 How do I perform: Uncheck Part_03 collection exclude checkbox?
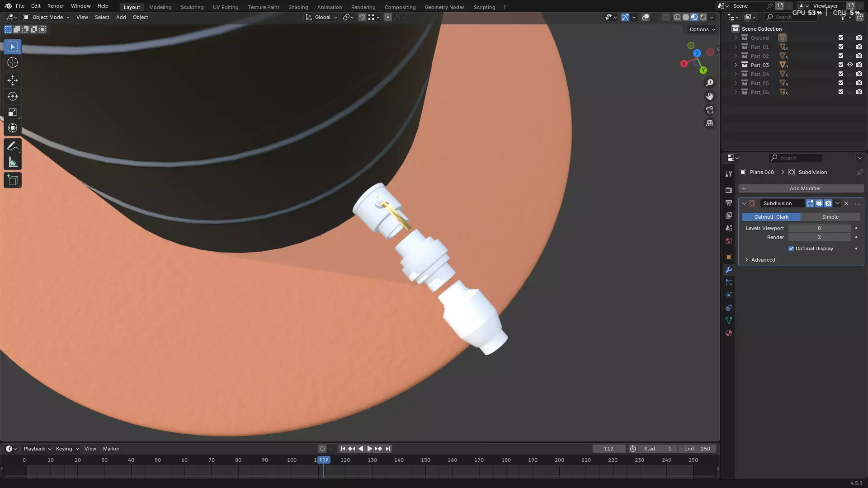tap(840, 65)
